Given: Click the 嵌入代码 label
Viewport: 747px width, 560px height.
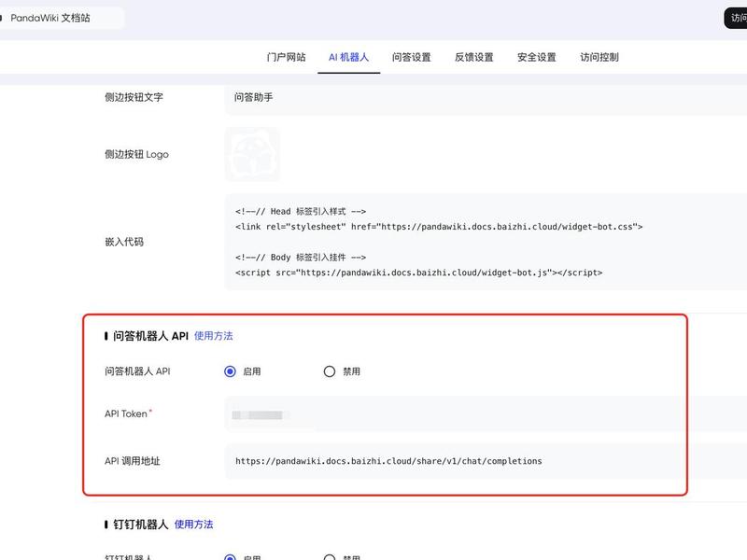Looking at the screenshot, I should [x=124, y=242].
